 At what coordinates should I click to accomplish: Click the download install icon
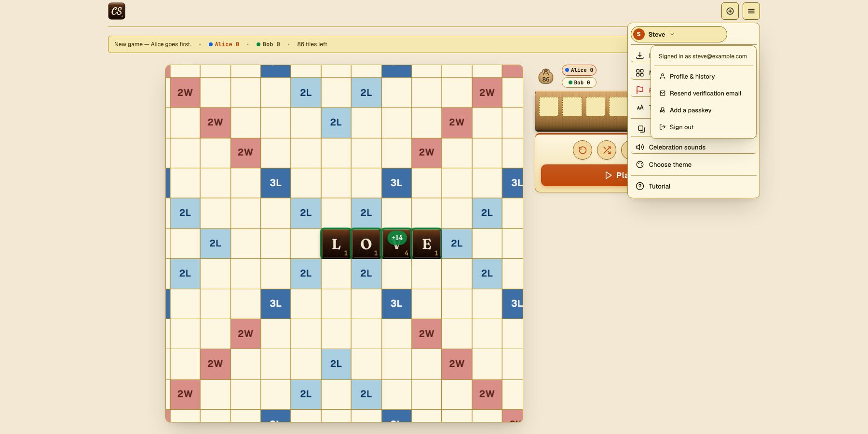(640, 55)
